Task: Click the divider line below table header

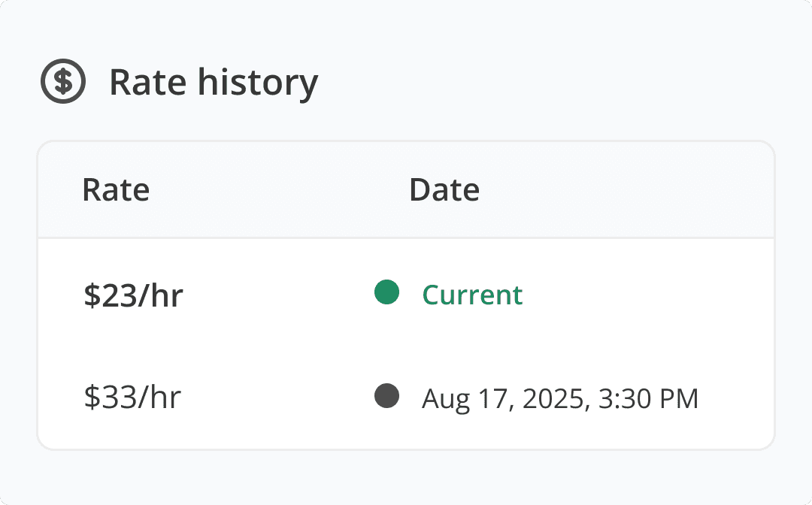Action: [x=406, y=238]
